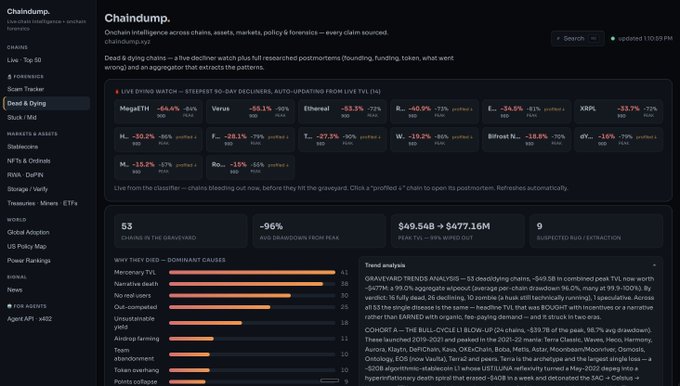
Task: Click the For Agents section icon
Action: [x=9, y=306]
